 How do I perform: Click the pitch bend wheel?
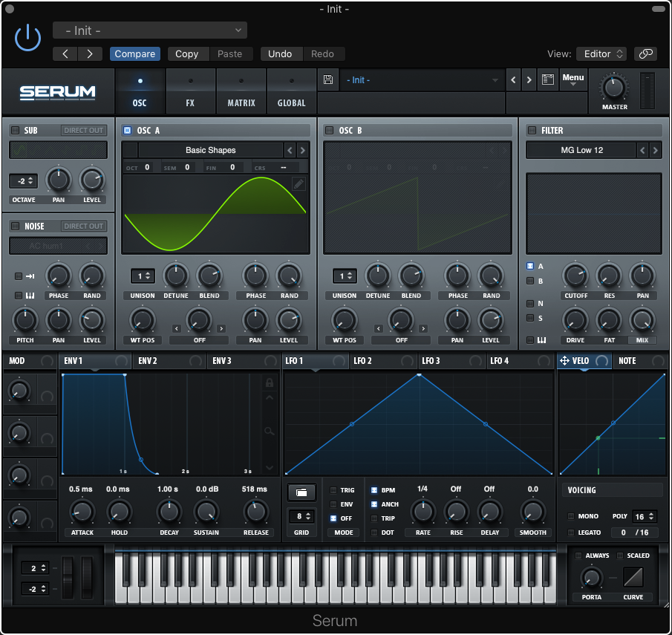[x=68, y=577]
